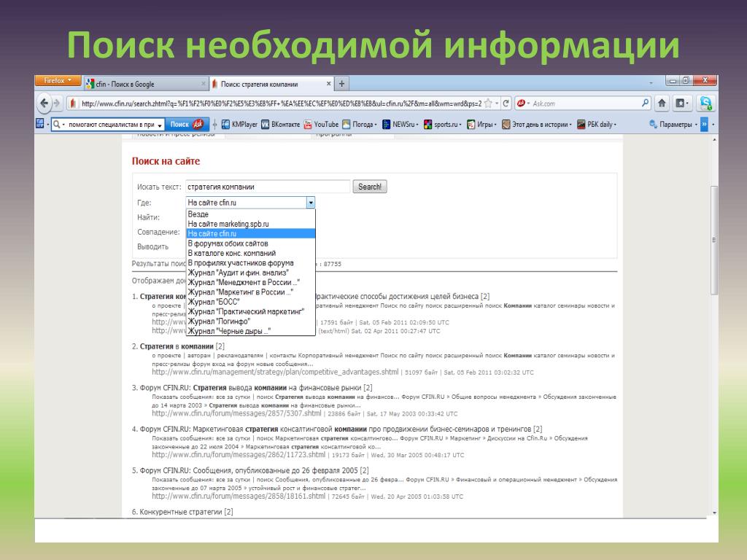The image size is (747, 560).
Task: Choose 'Журнал "БОСС"' option
Action: (250, 302)
